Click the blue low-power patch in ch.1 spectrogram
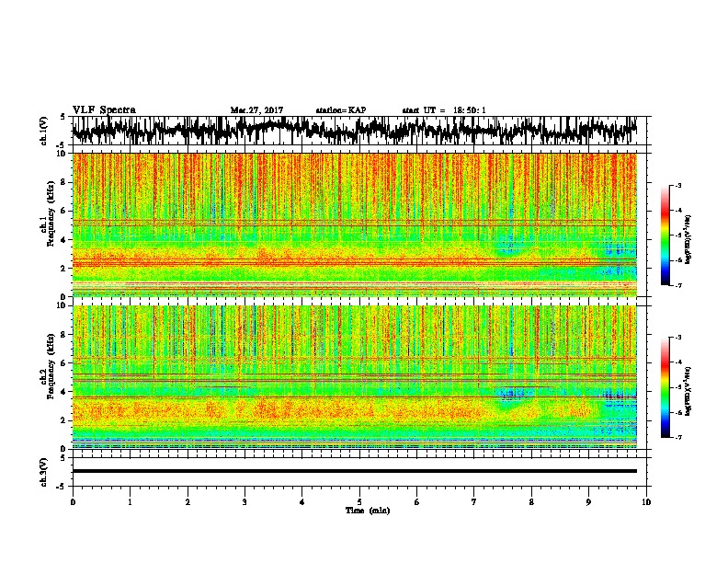728x563 pixels. pyautogui.click(x=510, y=247)
